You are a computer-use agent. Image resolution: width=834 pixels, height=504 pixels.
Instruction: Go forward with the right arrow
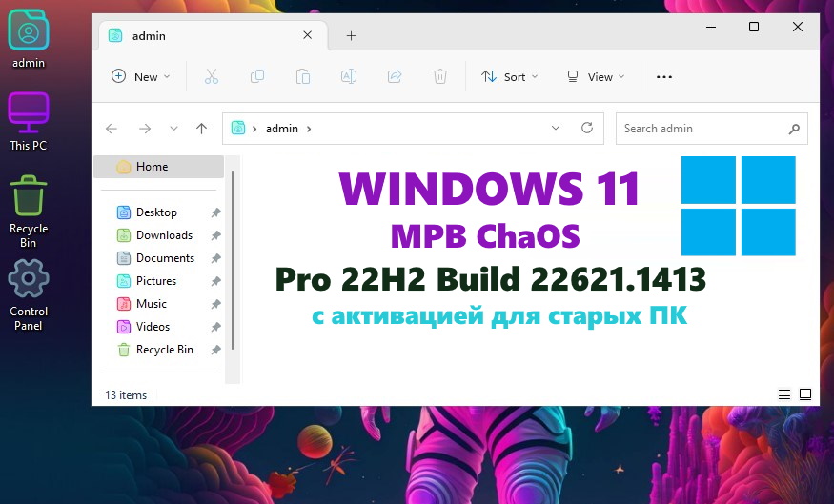pyautogui.click(x=145, y=129)
